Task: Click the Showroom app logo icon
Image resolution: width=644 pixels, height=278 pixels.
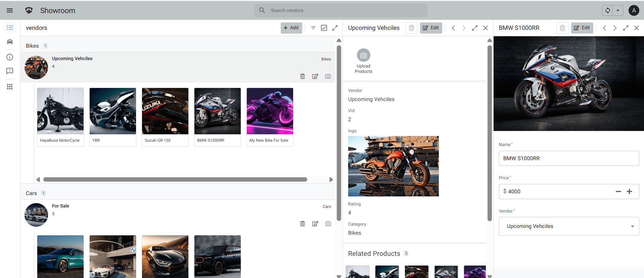Action: pos(29,10)
